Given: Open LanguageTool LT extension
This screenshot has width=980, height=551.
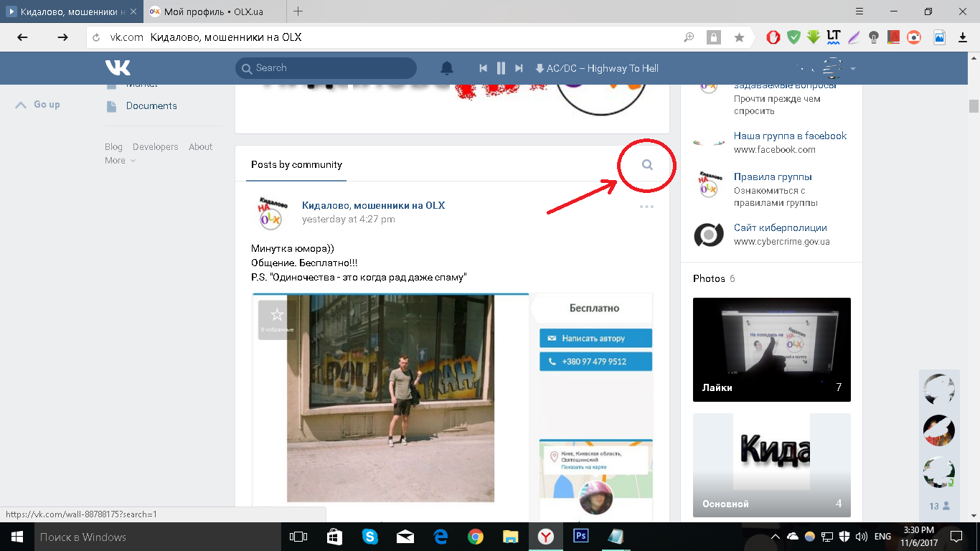Looking at the screenshot, I should [834, 37].
